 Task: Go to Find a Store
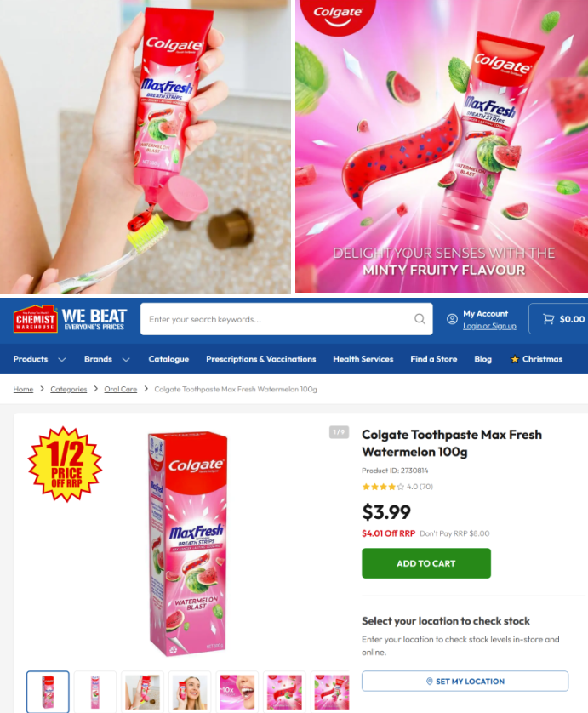(434, 359)
